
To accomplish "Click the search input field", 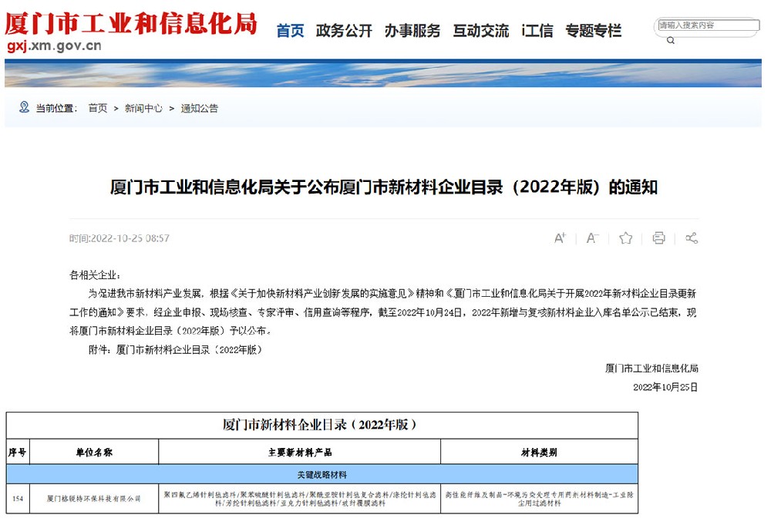I will 707,25.
